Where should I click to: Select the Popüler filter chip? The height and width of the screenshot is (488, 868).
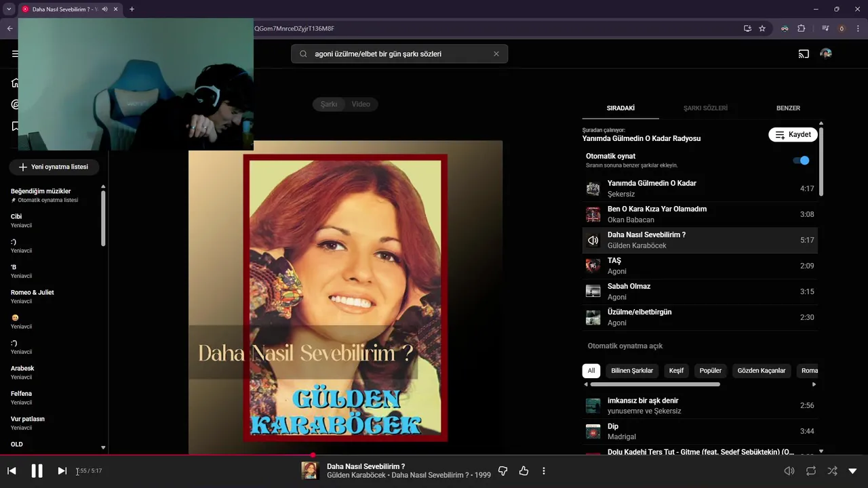(x=711, y=371)
